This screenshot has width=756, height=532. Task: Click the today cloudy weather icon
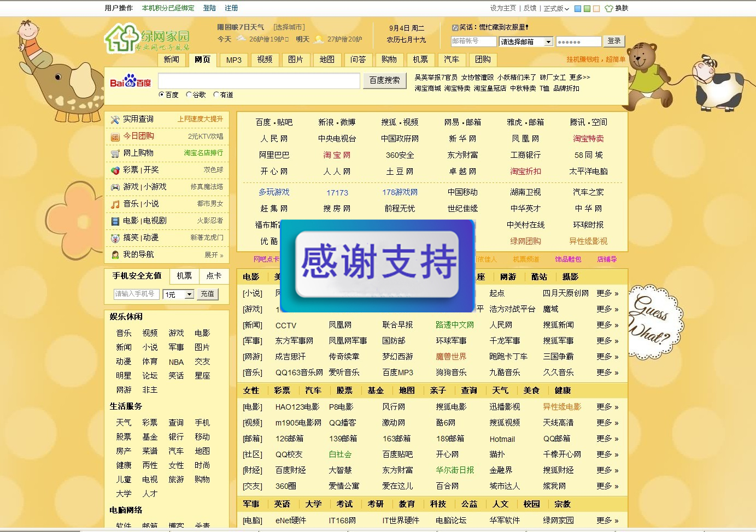[241, 39]
